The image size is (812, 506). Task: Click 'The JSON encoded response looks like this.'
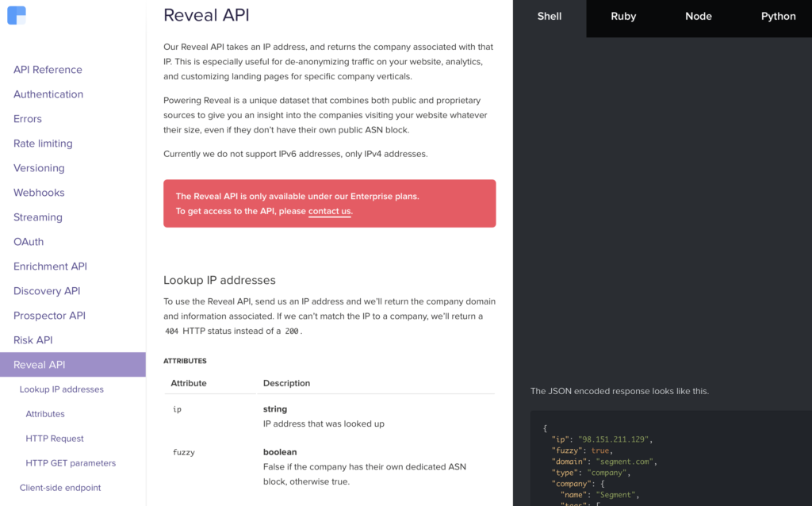point(619,391)
